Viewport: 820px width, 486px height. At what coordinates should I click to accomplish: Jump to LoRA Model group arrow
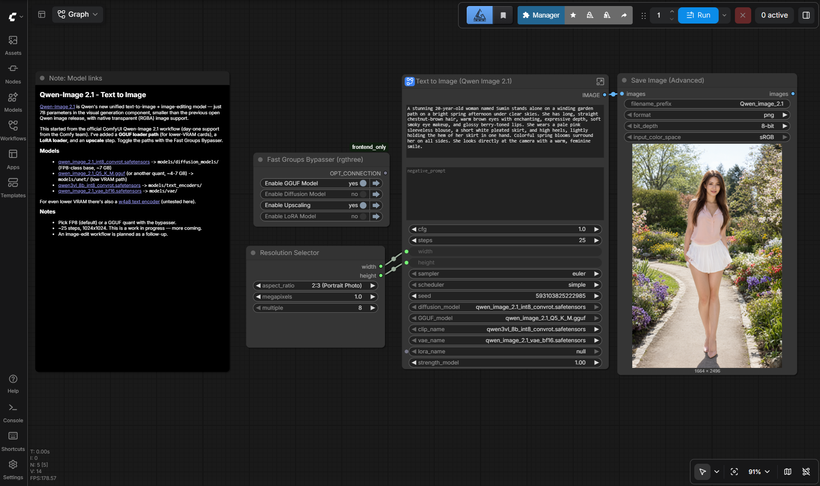click(376, 216)
